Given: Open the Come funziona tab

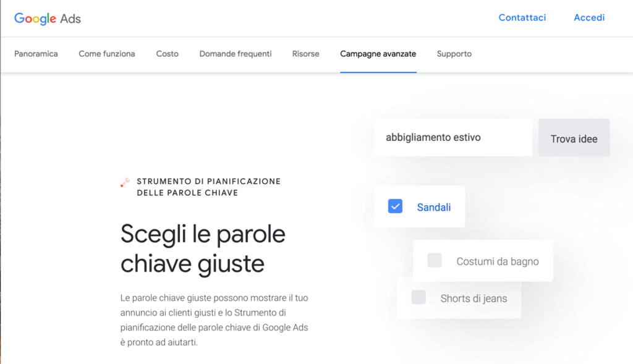Looking at the screenshot, I should coord(106,54).
